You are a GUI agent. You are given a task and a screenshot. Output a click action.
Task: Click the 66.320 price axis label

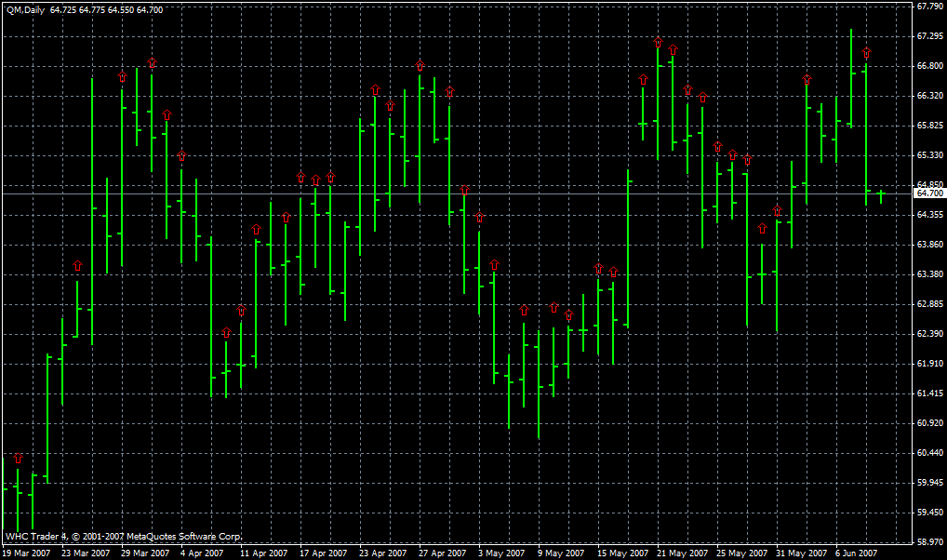coord(930,96)
